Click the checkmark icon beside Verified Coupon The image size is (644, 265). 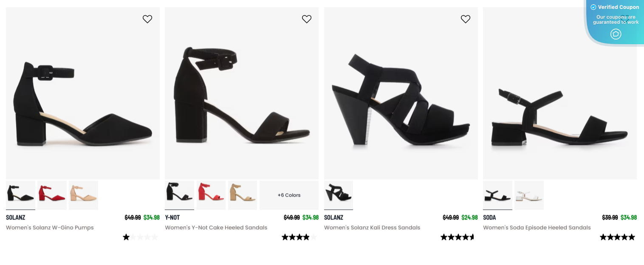click(593, 7)
